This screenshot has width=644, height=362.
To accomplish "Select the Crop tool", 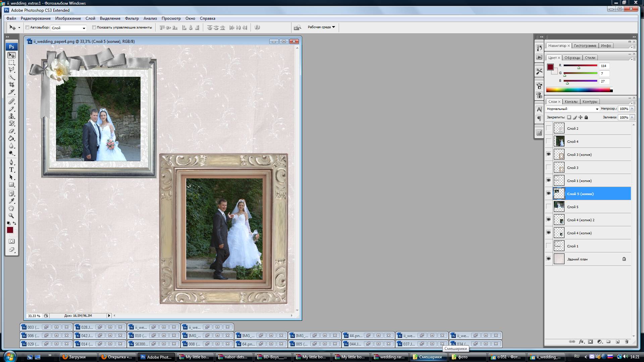I will [11, 84].
